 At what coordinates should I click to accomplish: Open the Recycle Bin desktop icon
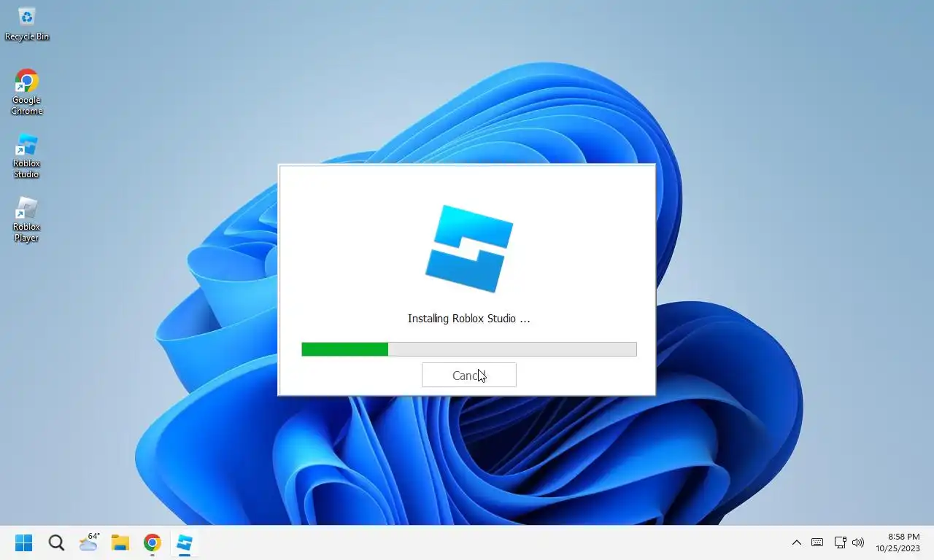click(x=26, y=23)
